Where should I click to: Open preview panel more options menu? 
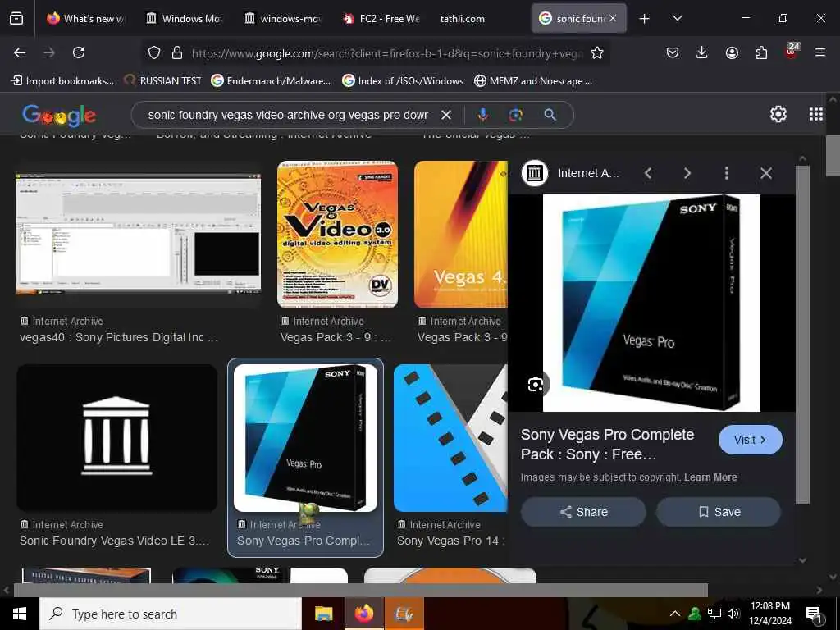(x=727, y=173)
